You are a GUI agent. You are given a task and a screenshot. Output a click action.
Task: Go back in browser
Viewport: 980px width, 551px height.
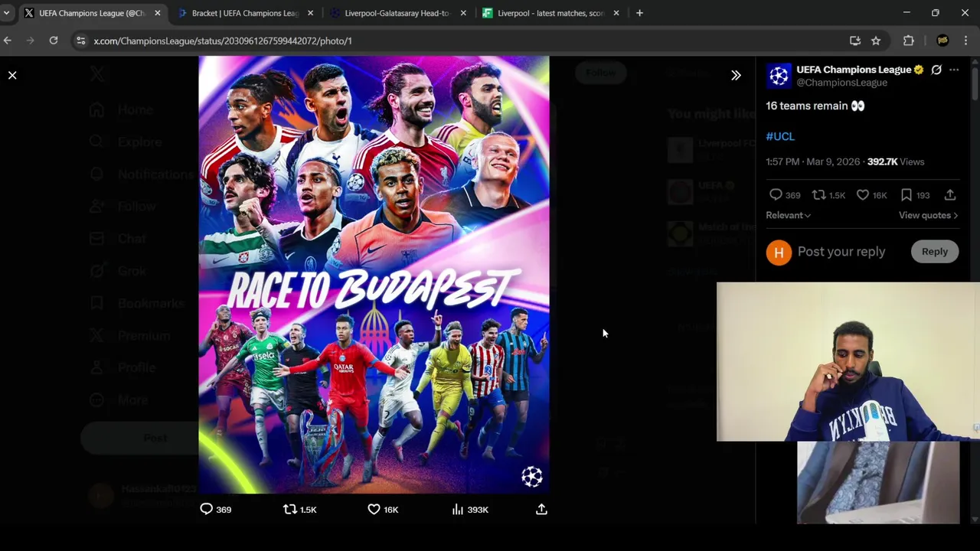(8, 41)
